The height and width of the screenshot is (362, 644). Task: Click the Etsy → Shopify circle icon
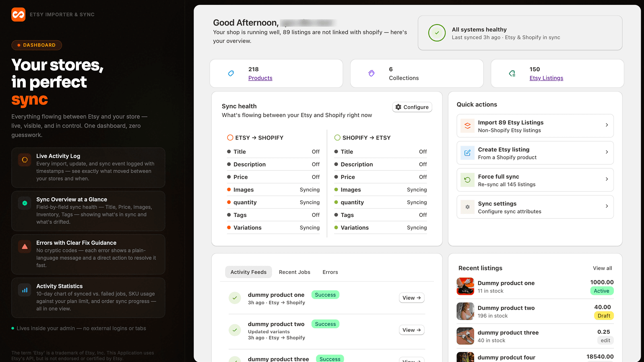point(230,138)
